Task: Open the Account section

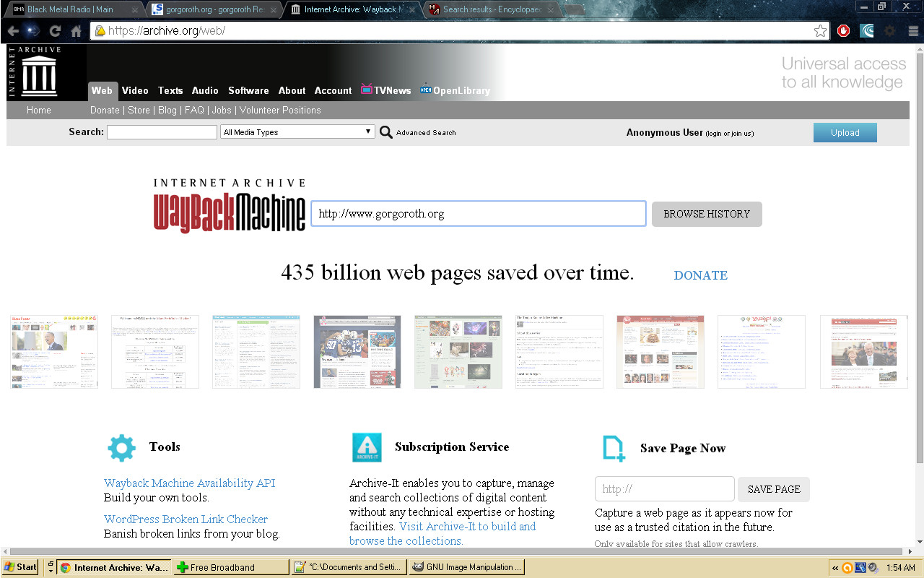Action: pos(333,90)
